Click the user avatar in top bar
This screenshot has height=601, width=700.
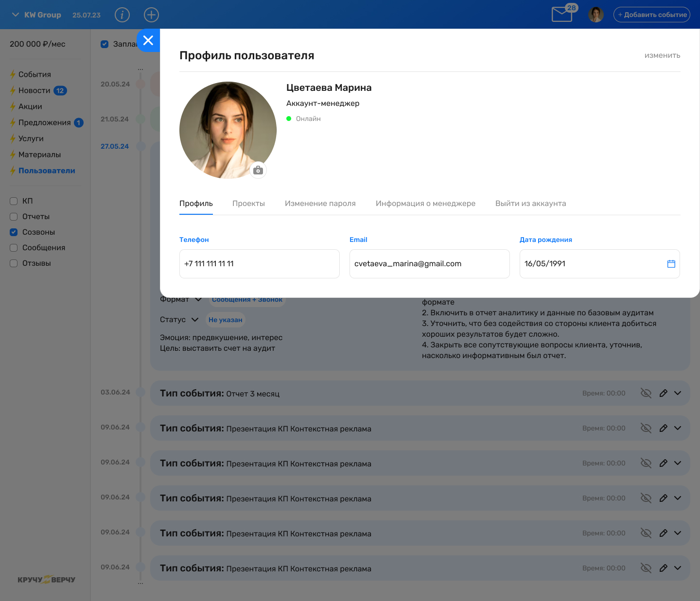coord(595,15)
